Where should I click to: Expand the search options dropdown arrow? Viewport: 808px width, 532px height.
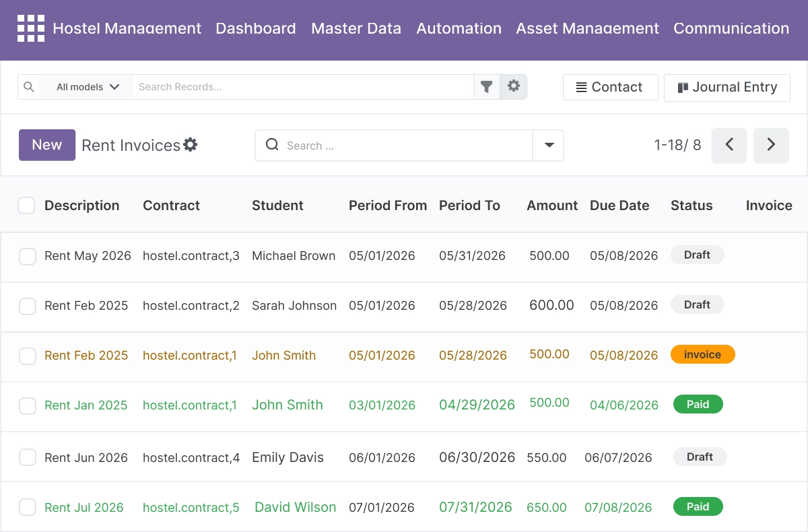click(549, 145)
